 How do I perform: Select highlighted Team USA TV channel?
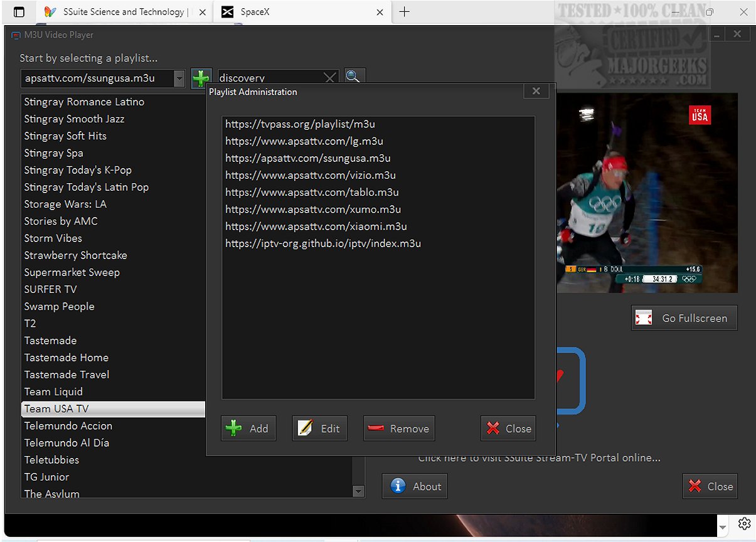pos(113,408)
